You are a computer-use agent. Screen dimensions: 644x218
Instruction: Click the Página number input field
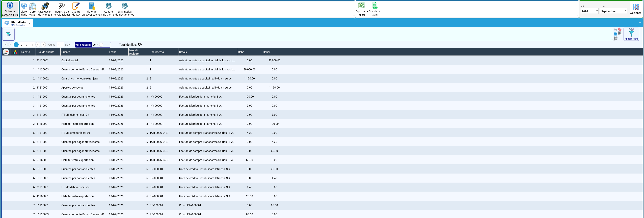(60, 45)
